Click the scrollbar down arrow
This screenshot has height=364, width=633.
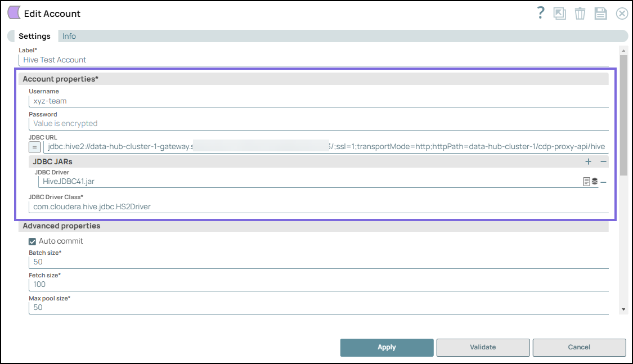tap(623, 309)
